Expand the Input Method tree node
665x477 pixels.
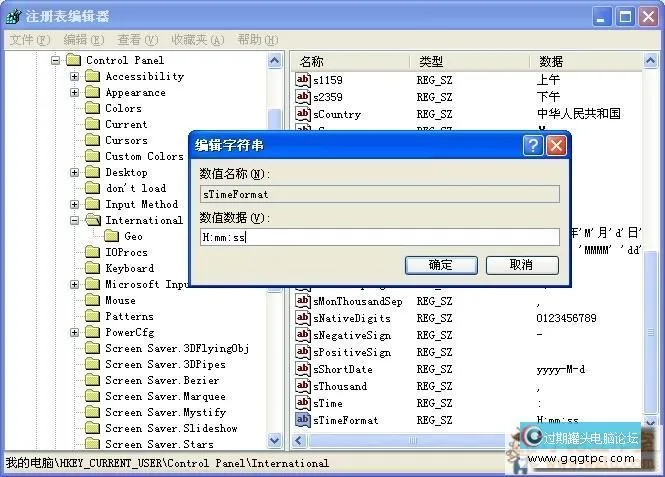click(x=75, y=204)
